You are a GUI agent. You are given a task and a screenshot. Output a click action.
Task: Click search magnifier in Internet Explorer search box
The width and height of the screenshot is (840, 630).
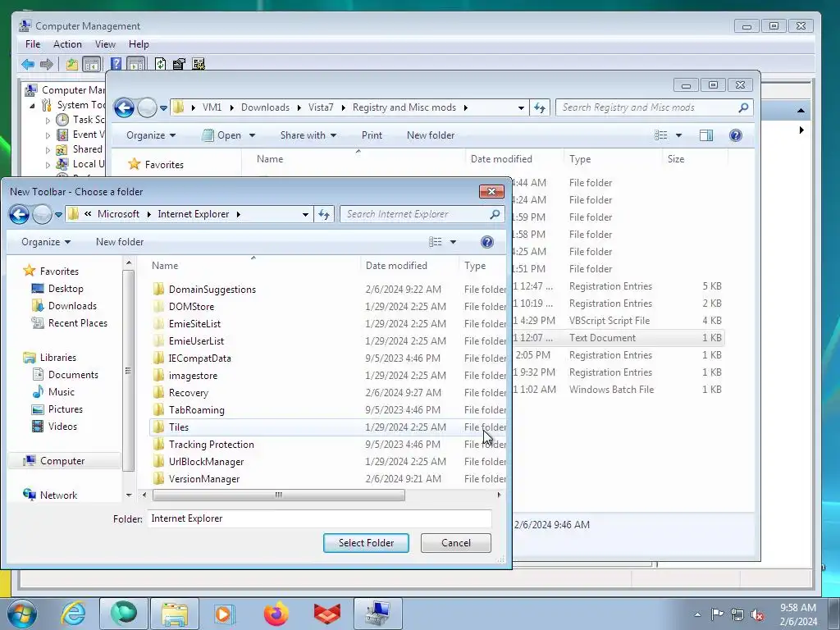[x=495, y=214]
